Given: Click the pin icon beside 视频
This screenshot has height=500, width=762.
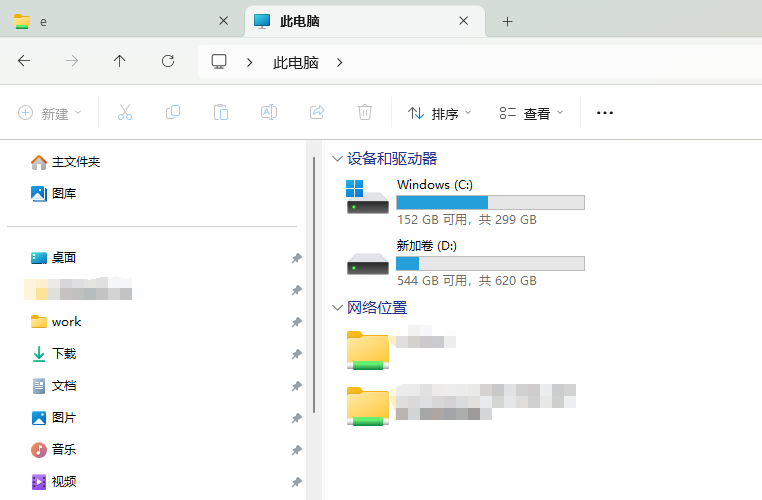Looking at the screenshot, I should click(296, 482).
